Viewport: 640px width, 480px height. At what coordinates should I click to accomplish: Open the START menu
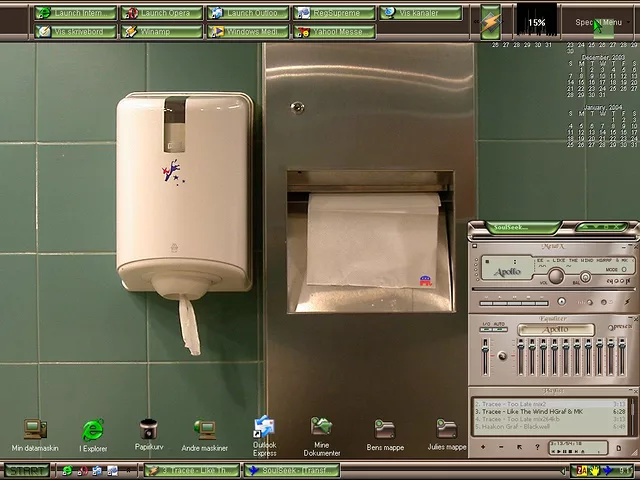tap(26, 470)
